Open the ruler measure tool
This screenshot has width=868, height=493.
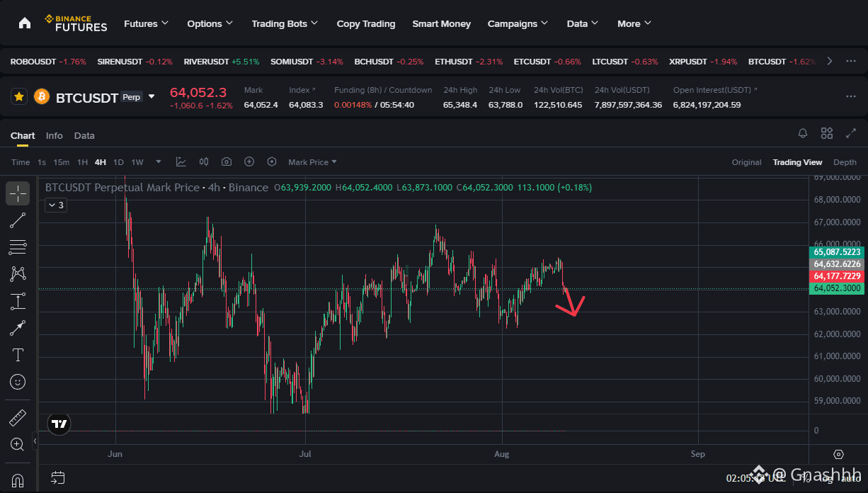coord(18,418)
